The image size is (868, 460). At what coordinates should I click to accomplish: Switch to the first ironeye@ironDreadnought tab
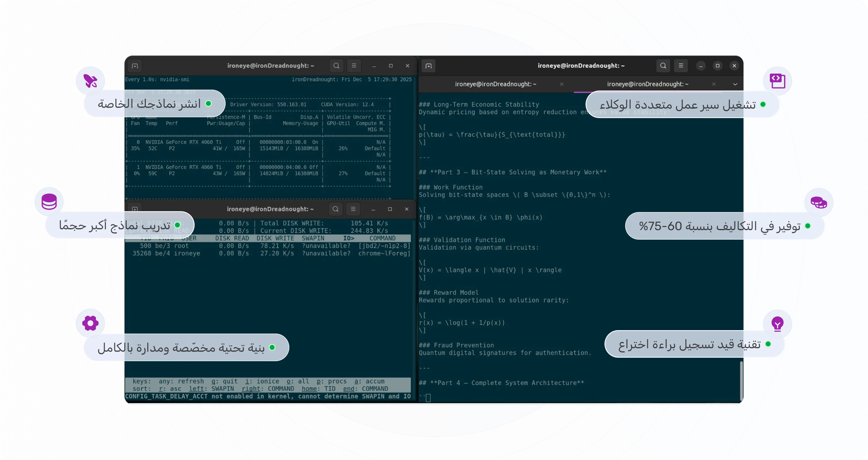495,84
